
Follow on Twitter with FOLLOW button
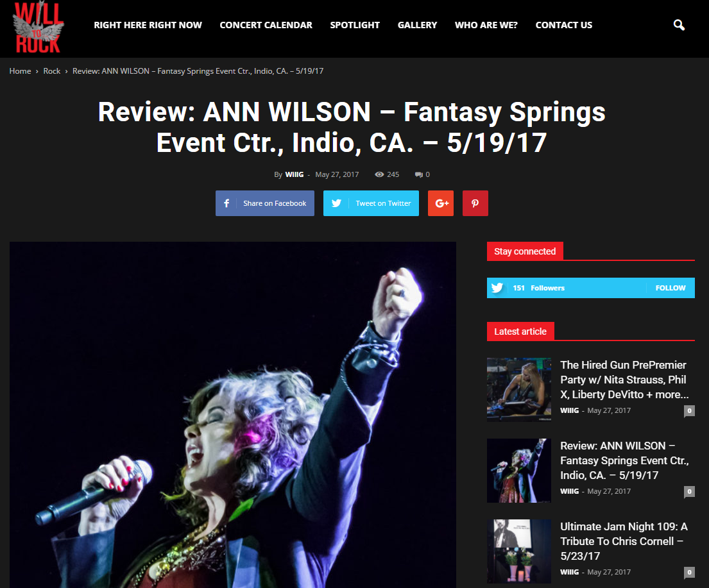pyautogui.click(x=671, y=288)
